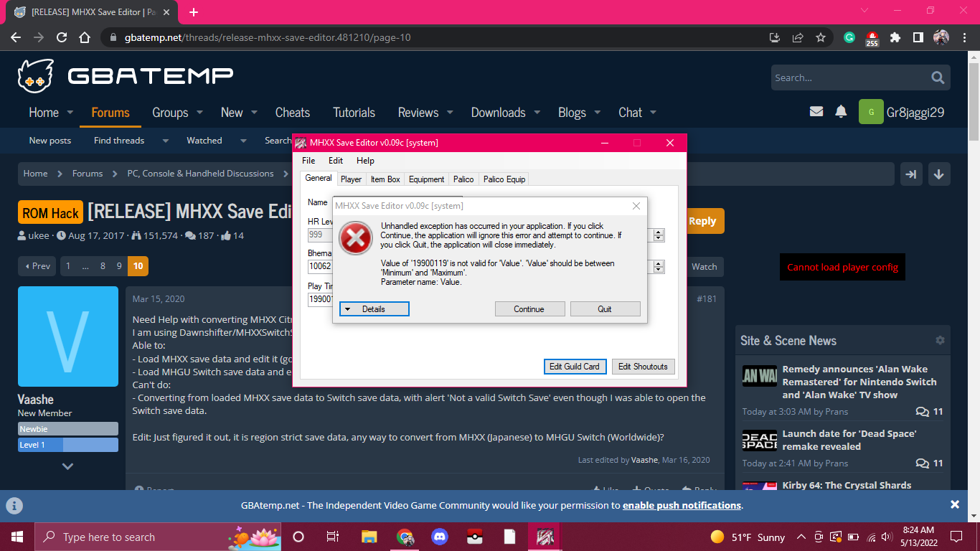Image resolution: width=980 pixels, height=551 pixels.
Task: Click the magnifier icon in GBAtemp search box
Action: (x=938, y=77)
